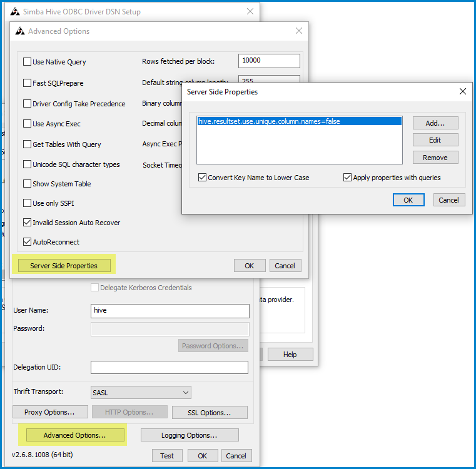This screenshot has width=476, height=469.
Task: Toggle Fast SQLPrepare checkbox
Action: point(28,83)
